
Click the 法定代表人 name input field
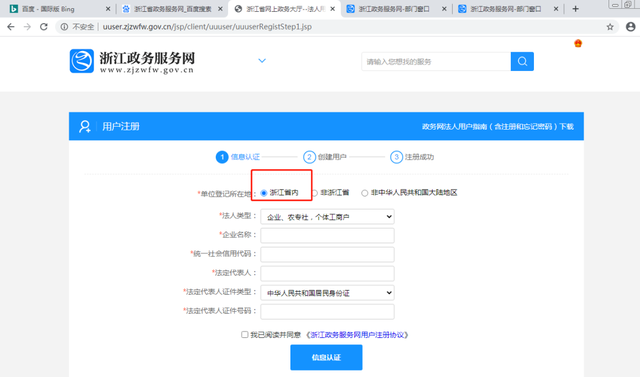pyautogui.click(x=327, y=273)
